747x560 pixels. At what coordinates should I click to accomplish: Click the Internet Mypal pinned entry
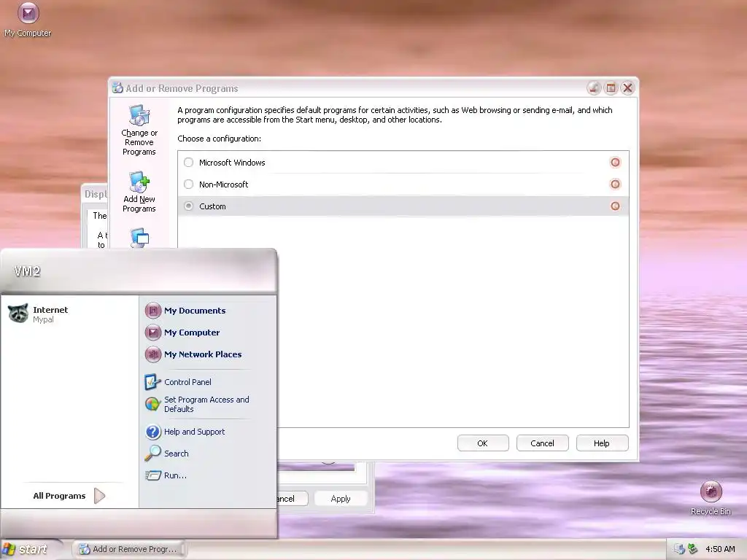[69, 314]
